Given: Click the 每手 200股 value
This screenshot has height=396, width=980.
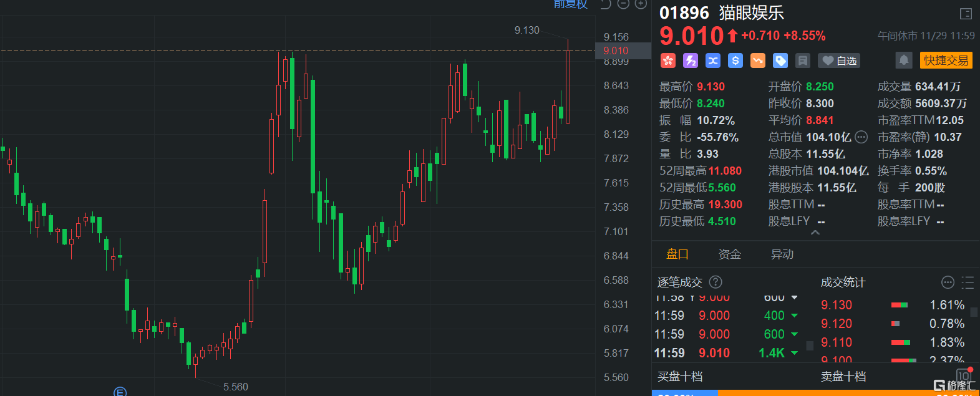Looking at the screenshot, I should click(930, 188).
